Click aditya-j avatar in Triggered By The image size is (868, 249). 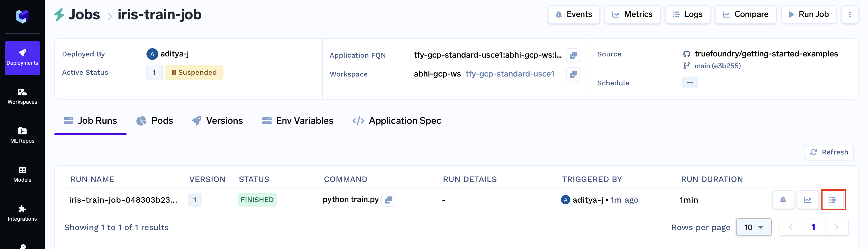[565, 200]
